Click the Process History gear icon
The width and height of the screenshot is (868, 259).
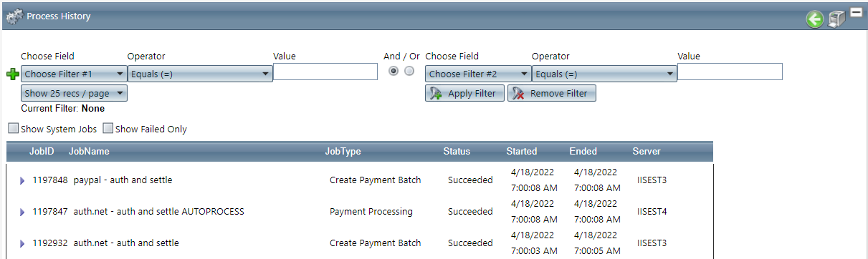coord(14,16)
